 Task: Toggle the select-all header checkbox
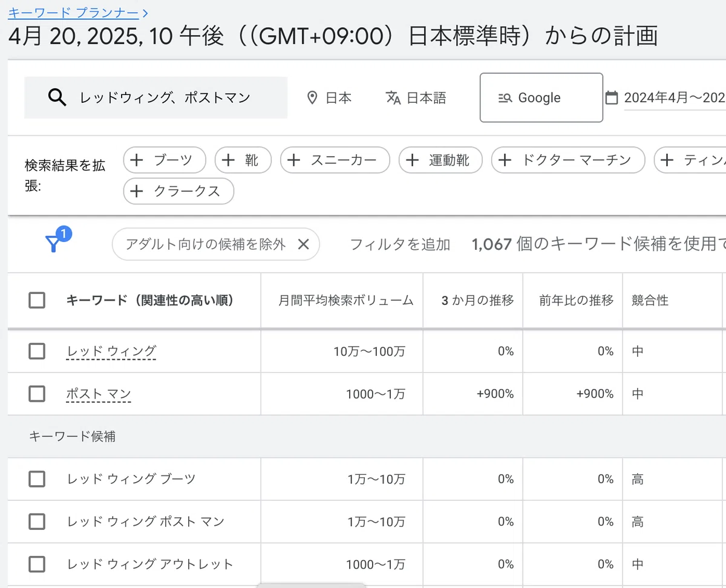pos(37,300)
